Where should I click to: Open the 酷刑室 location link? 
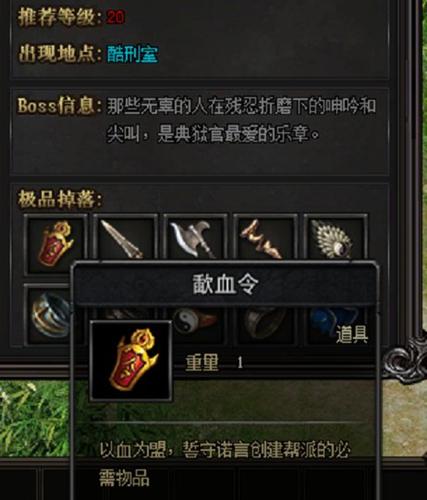click(133, 54)
